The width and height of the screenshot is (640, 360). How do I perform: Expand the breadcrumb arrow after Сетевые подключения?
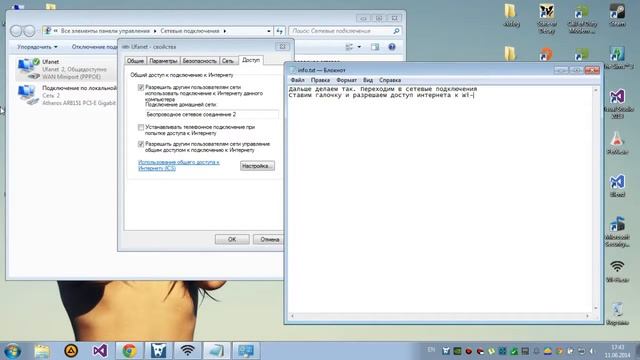tap(225, 31)
